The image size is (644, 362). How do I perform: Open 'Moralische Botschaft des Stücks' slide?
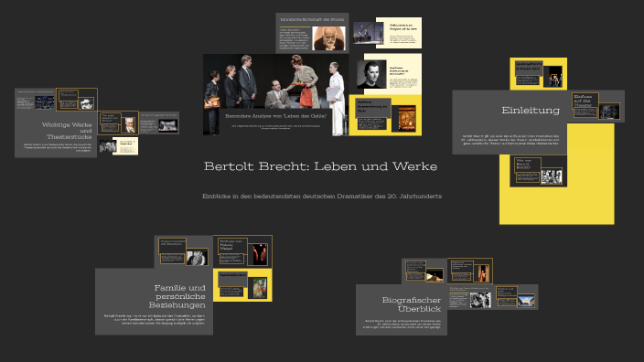(312, 33)
